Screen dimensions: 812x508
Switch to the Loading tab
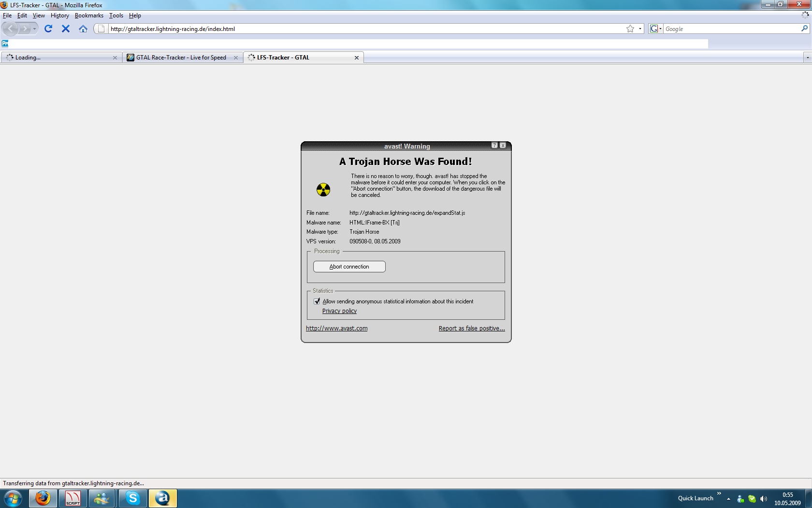click(x=61, y=58)
